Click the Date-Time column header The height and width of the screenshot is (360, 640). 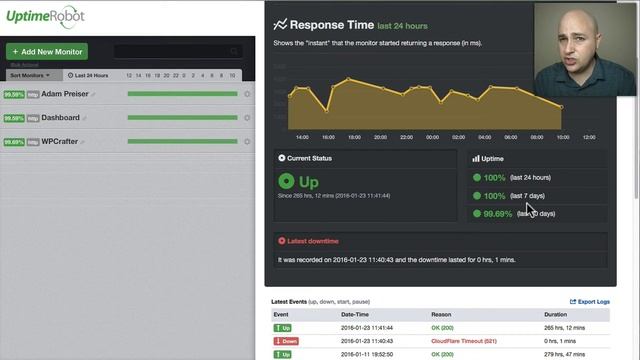355,314
